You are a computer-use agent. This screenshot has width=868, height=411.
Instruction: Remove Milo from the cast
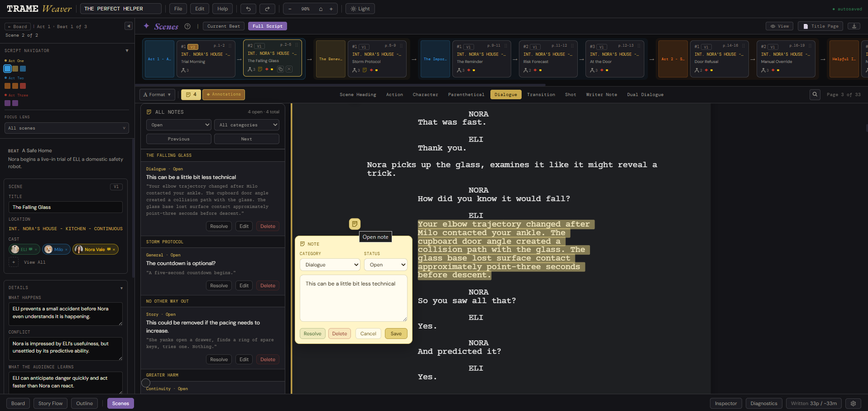pyautogui.click(x=66, y=249)
